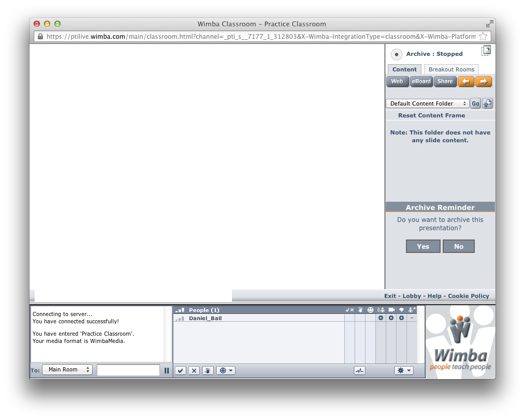Image resolution: width=525 pixels, height=420 pixels.
Task: Click Reset Content Frame link
Action: (x=432, y=115)
